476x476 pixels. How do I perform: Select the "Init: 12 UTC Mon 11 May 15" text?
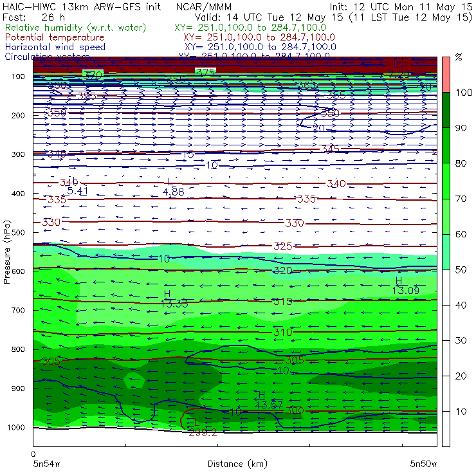click(x=401, y=7)
